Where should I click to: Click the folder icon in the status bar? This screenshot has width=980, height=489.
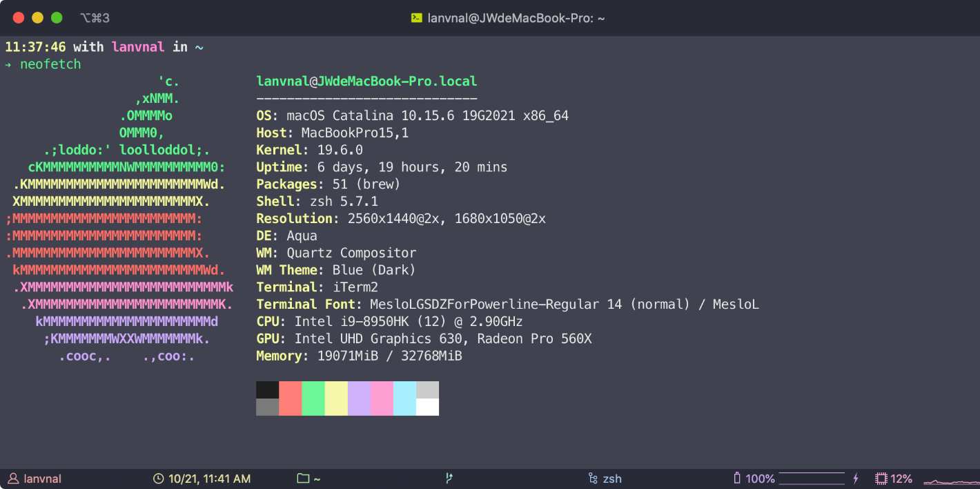point(303,479)
